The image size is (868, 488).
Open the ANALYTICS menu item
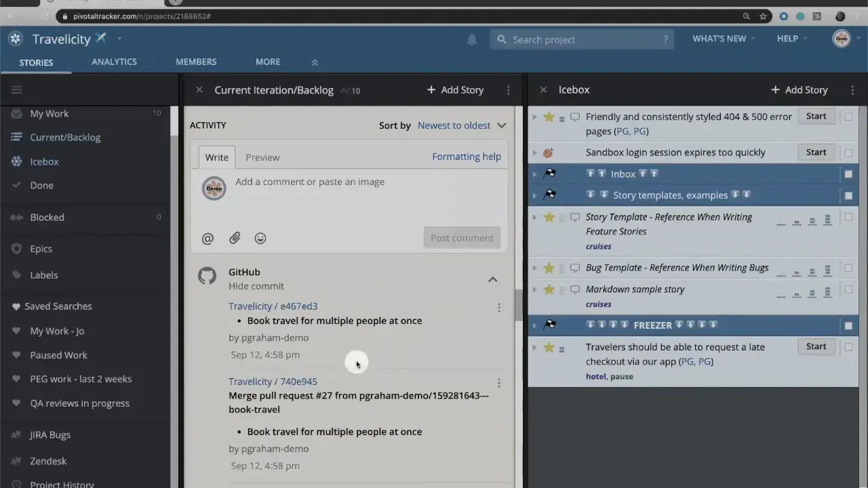114,62
